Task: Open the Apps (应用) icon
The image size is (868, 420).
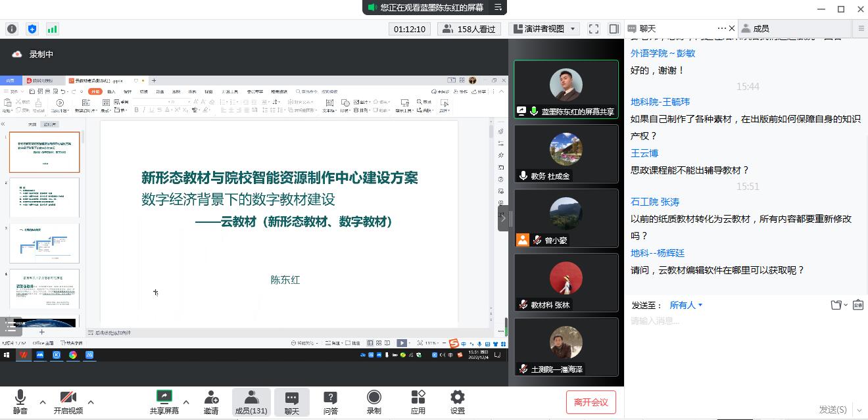Action: pyautogui.click(x=418, y=401)
